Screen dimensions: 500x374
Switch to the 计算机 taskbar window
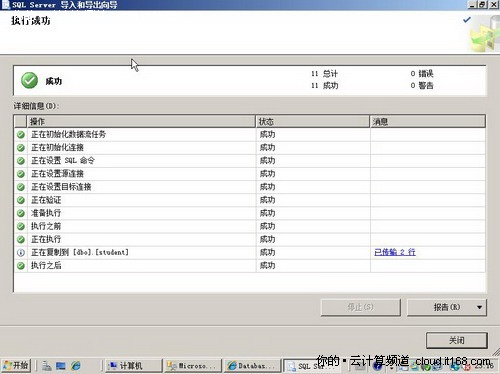(133, 366)
